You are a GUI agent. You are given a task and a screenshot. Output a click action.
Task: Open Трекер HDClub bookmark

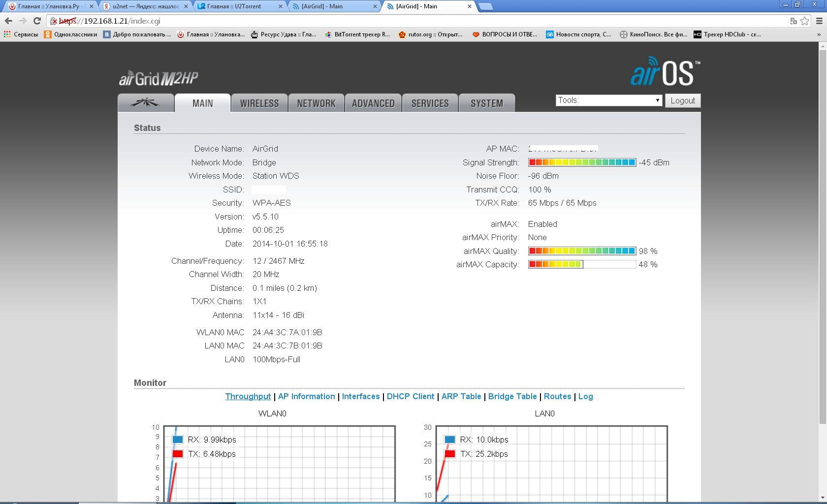[x=727, y=34]
